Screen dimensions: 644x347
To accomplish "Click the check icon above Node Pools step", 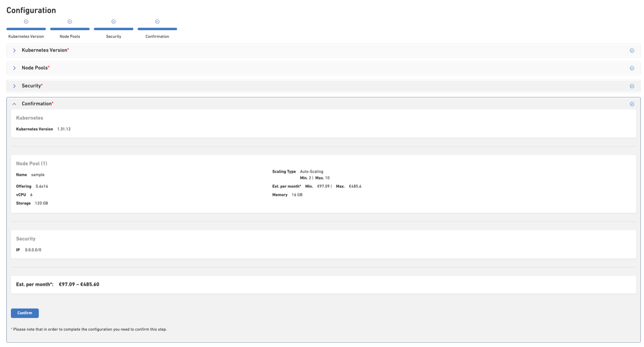I will point(70,21).
